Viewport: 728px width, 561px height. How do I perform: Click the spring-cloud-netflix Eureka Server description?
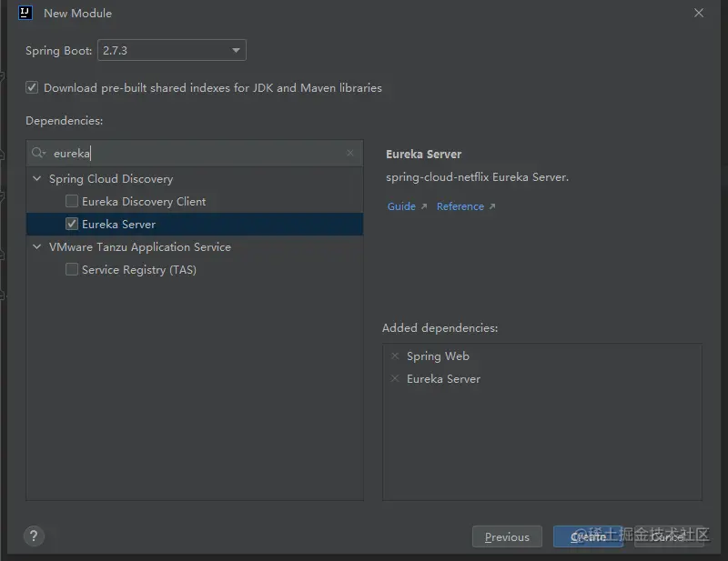pos(477,177)
